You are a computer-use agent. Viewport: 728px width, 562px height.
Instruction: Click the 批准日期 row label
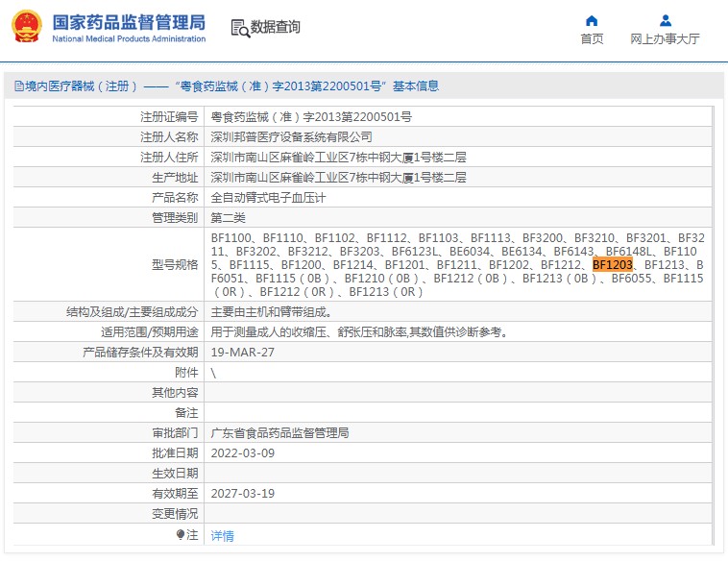175,452
